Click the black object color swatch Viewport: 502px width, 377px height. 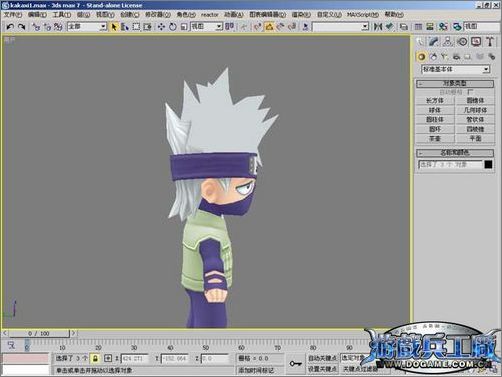pyautogui.click(x=488, y=164)
